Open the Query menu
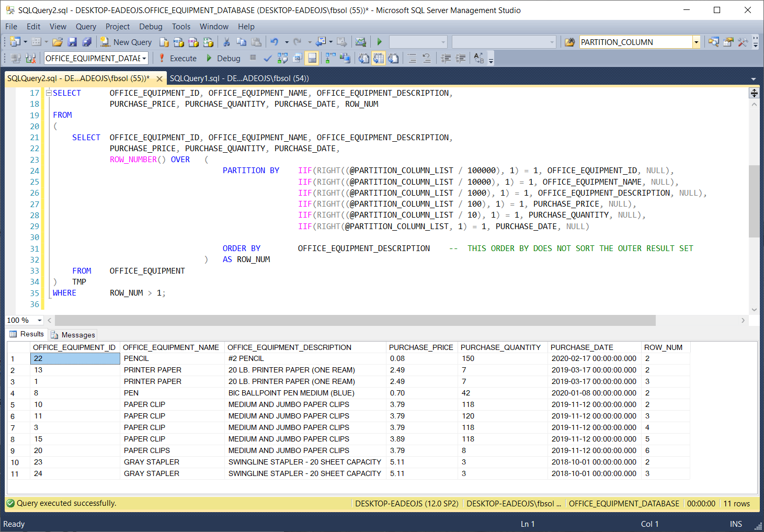Image resolution: width=764 pixels, height=532 pixels. click(86, 26)
